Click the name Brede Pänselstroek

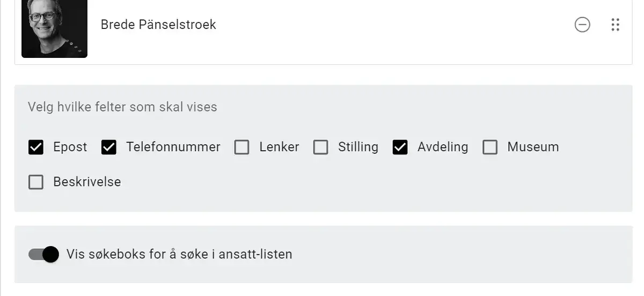(158, 25)
